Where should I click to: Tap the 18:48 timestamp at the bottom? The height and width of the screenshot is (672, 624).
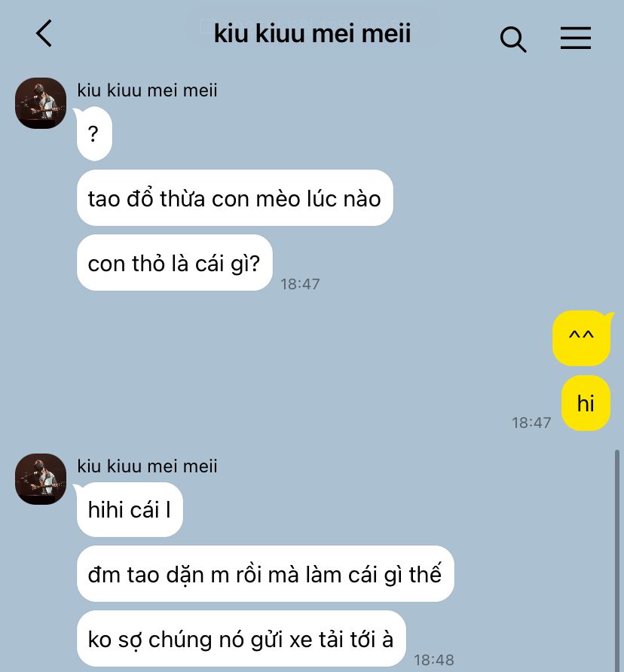pos(434,660)
